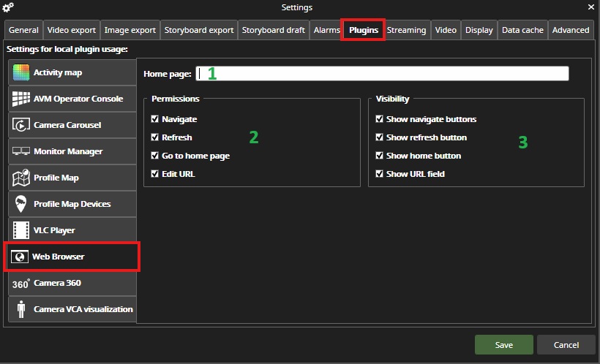Select Camera Carousel plugin label
Screen dimensions: 600x364
67,125
